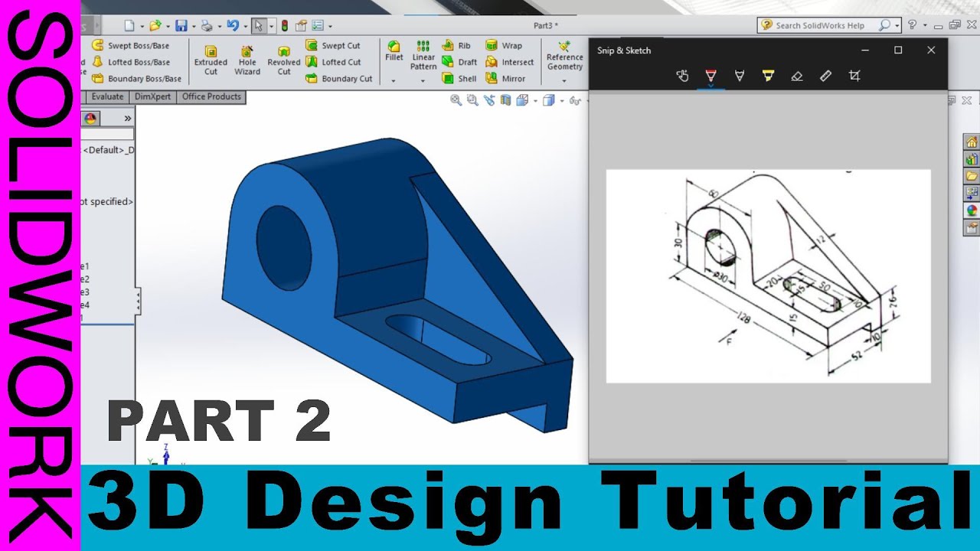Image resolution: width=980 pixels, height=551 pixels.
Task: Click the Open folder icon
Action: [x=155, y=25]
